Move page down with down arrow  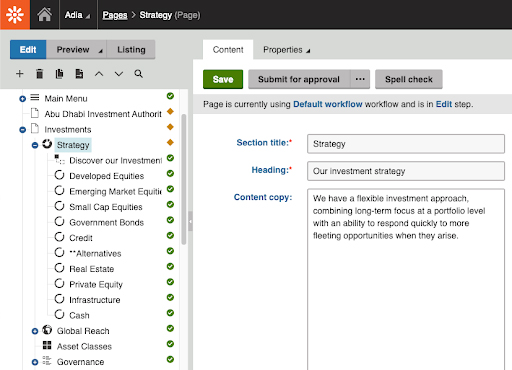tap(119, 74)
